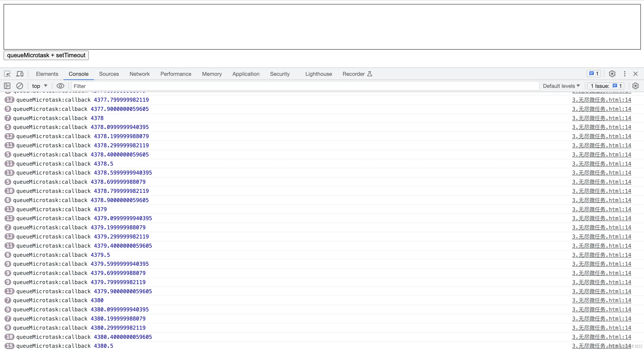
Task: Switch to the Network tab
Action: [x=139, y=74]
